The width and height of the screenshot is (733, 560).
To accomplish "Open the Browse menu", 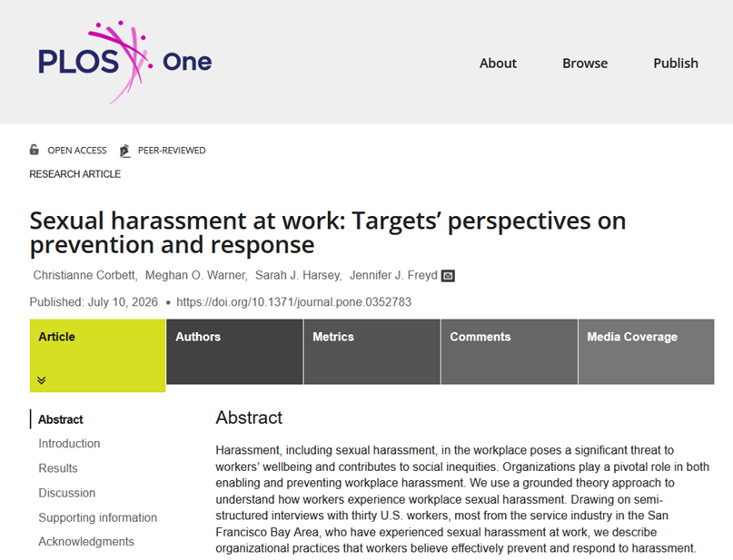I will (x=585, y=63).
